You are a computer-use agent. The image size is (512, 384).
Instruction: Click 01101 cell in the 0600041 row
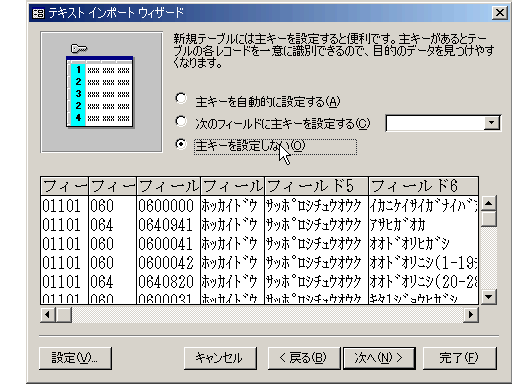[x=65, y=244]
